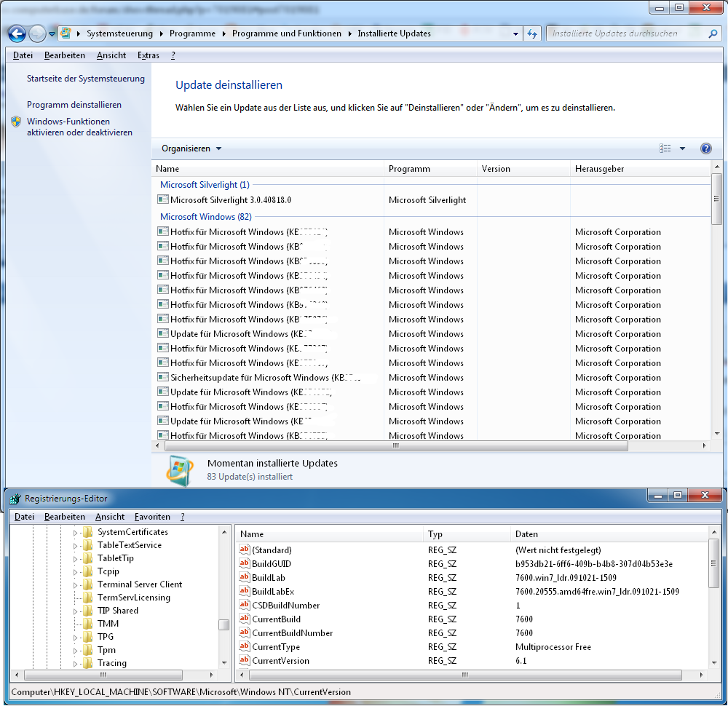The image size is (728, 706).
Task: Click the scroll-down arrow of the updates list
Action: (716, 434)
